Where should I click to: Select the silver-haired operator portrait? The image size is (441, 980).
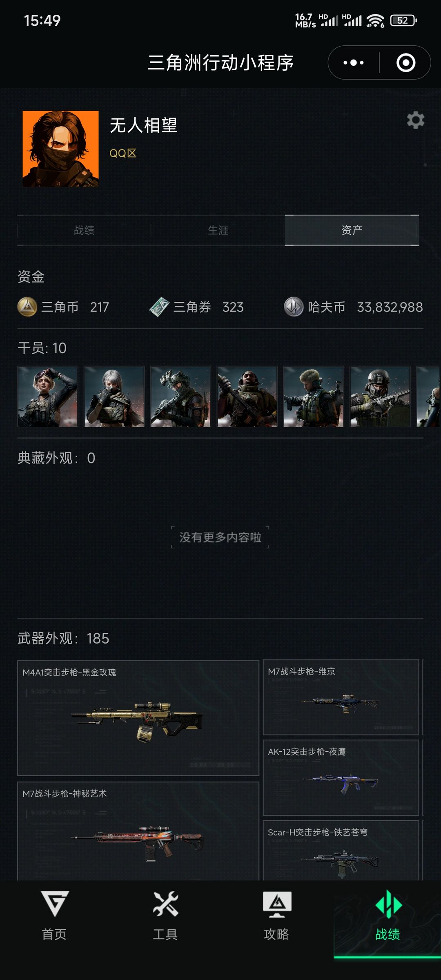coord(114,396)
